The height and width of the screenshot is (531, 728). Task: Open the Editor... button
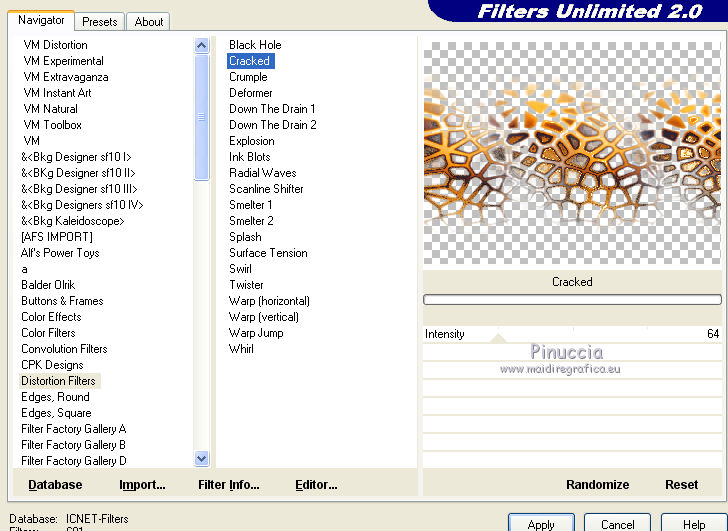coord(316,485)
